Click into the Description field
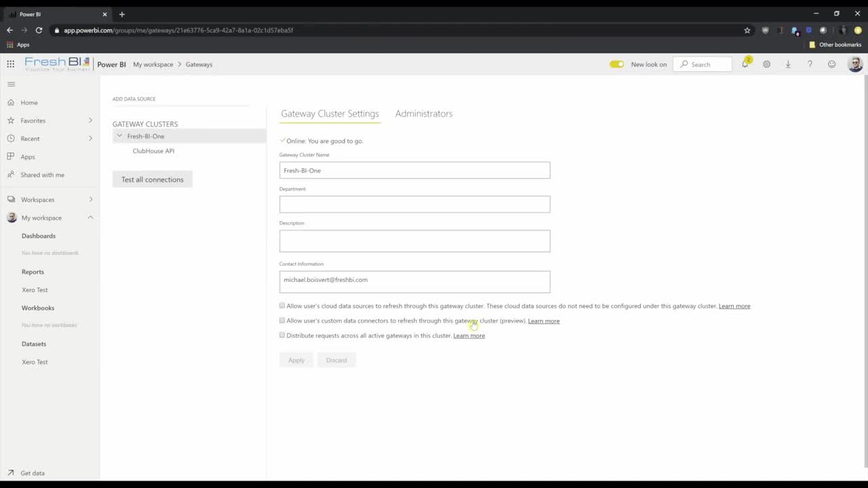 click(x=414, y=241)
